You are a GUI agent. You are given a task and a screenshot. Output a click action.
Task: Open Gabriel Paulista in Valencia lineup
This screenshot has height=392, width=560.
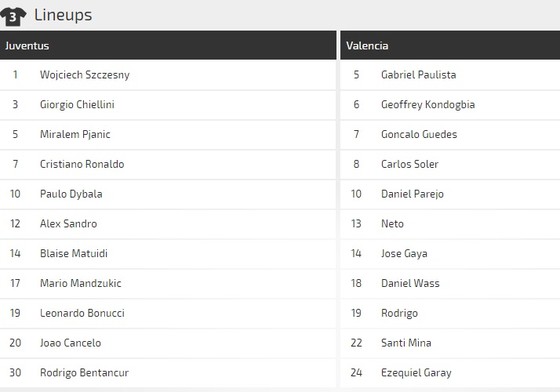(450, 75)
